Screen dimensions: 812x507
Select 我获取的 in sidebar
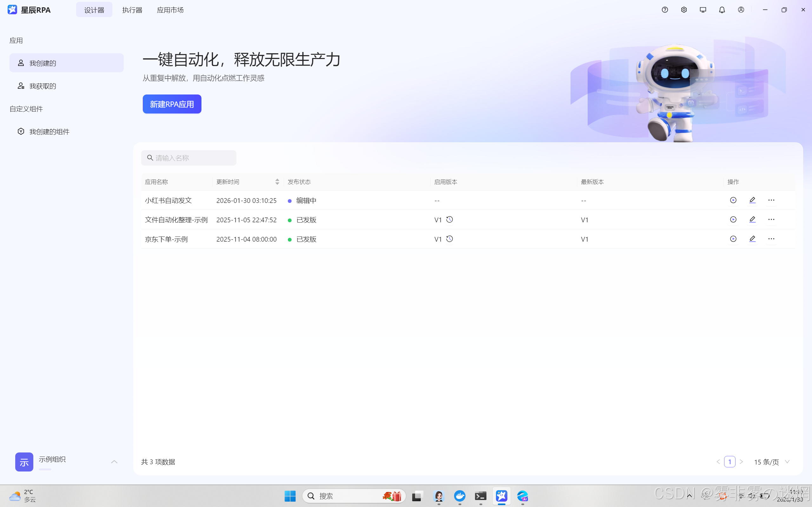coord(66,86)
